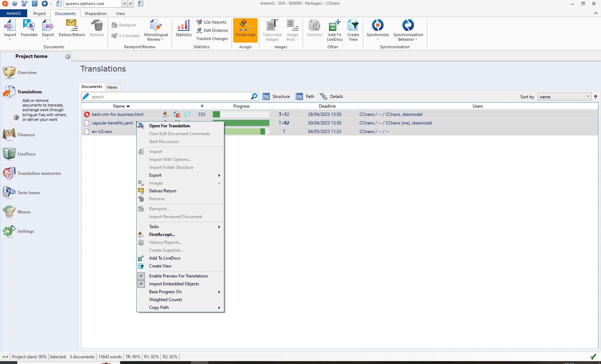Toggle Path display button
Viewport: 601px width, 364px height.
click(305, 97)
